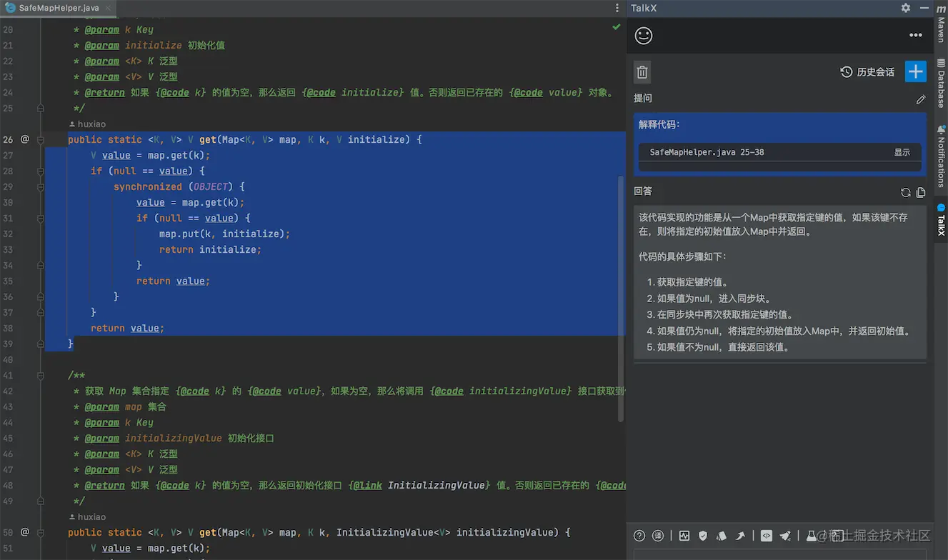The image size is (948, 560).
Task: Click the curved arrow icon in TalkX toolbar
Action: point(740,536)
